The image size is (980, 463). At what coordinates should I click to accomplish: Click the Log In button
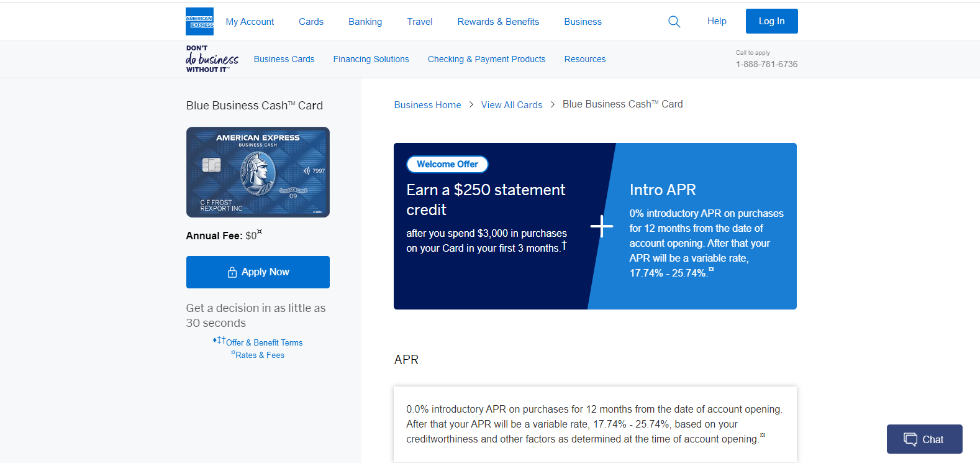click(772, 21)
